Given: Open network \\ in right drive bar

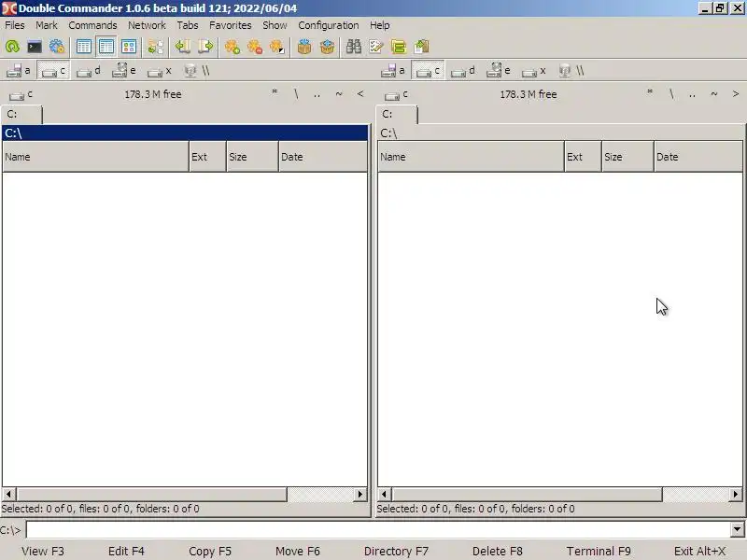Looking at the screenshot, I should pyautogui.click(x=571, y=71).
